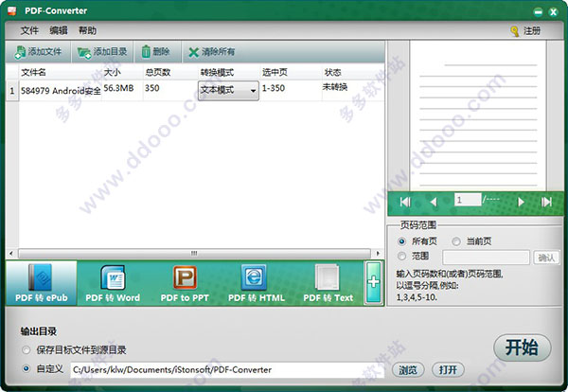Click the Add Folder (添加目录) toolbar button
Viewport: 568px width, 392px height.
102,52
